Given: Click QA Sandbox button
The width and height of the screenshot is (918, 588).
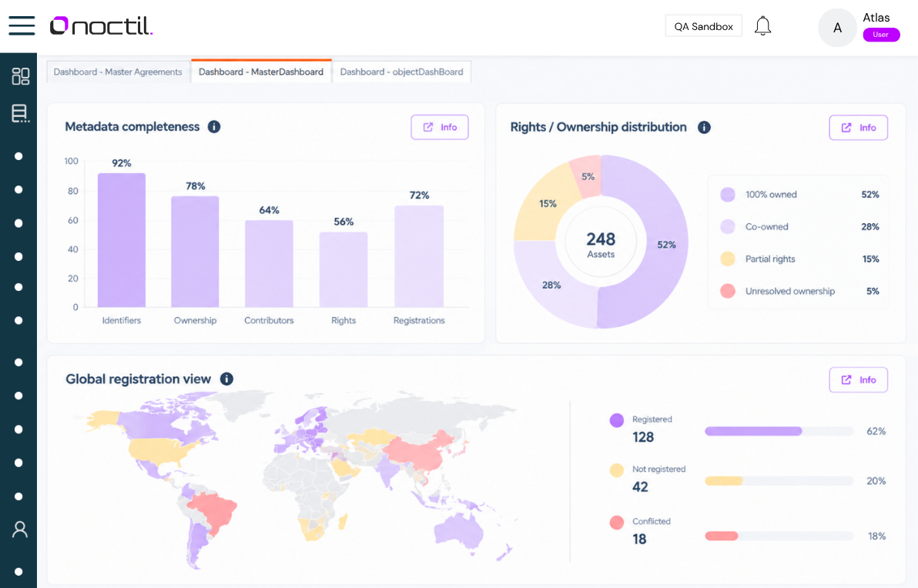Looking at the screenshot, I should click(x=704, y=26).
